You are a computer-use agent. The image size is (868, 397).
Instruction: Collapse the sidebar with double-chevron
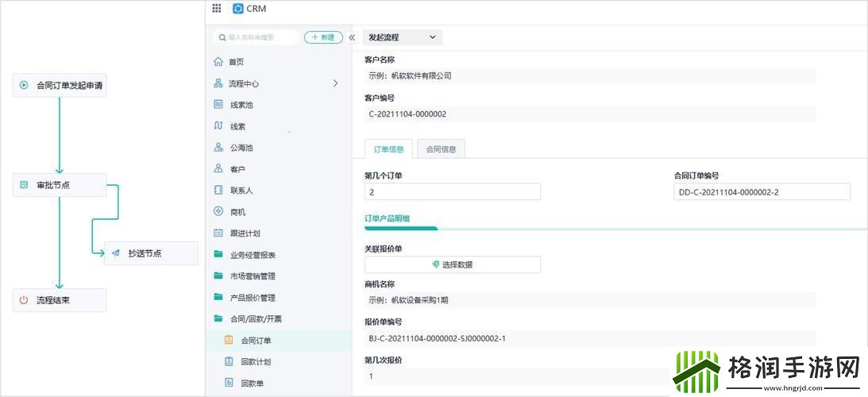352,37
